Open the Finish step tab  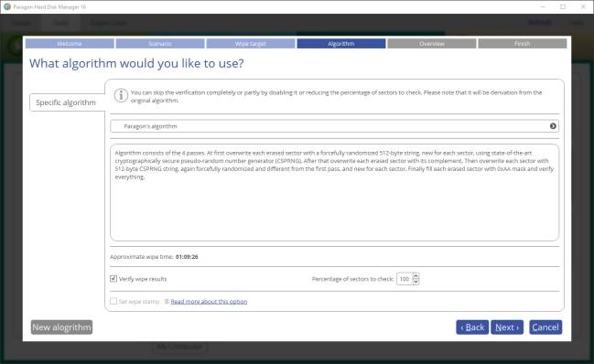tap(522, 44)
